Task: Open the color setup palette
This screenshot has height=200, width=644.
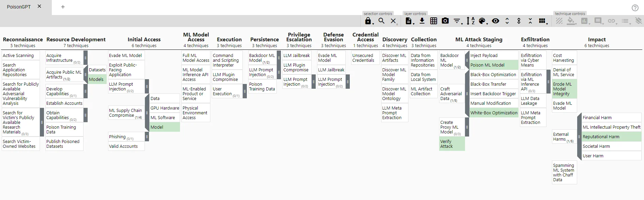Action: [x=483, y=21]
